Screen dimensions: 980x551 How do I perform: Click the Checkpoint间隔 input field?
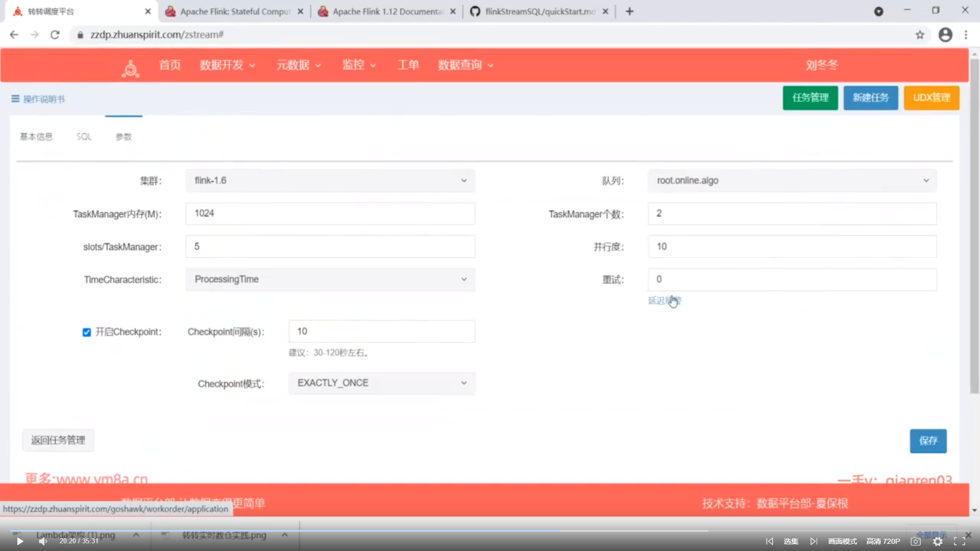382,332
